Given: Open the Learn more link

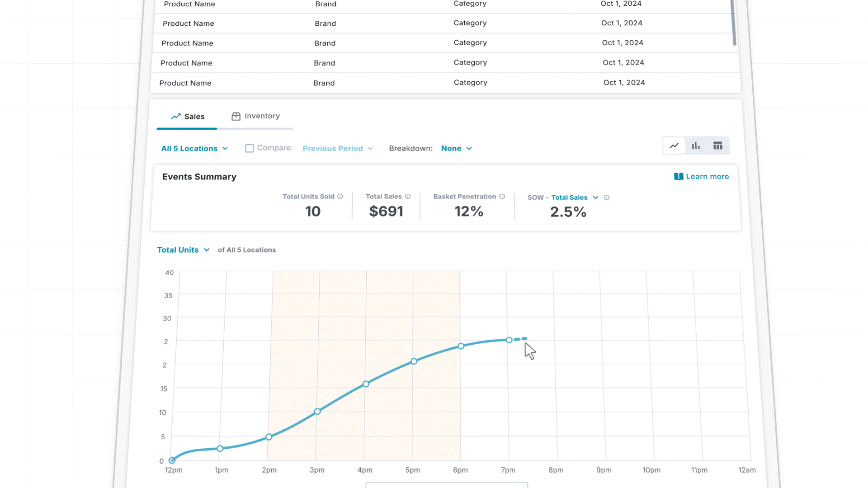Looking at the screenshot, I should 707,177.
